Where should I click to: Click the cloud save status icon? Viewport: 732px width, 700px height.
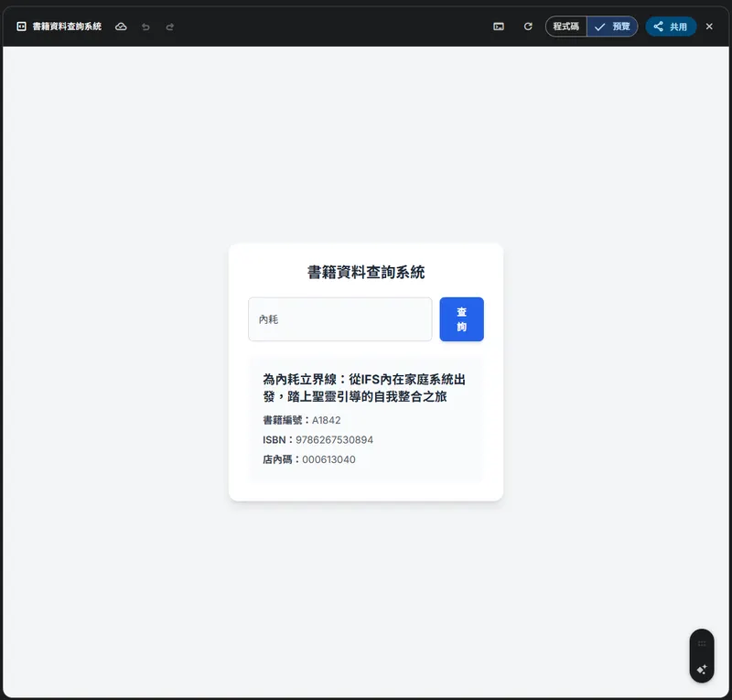click(121, 27)
